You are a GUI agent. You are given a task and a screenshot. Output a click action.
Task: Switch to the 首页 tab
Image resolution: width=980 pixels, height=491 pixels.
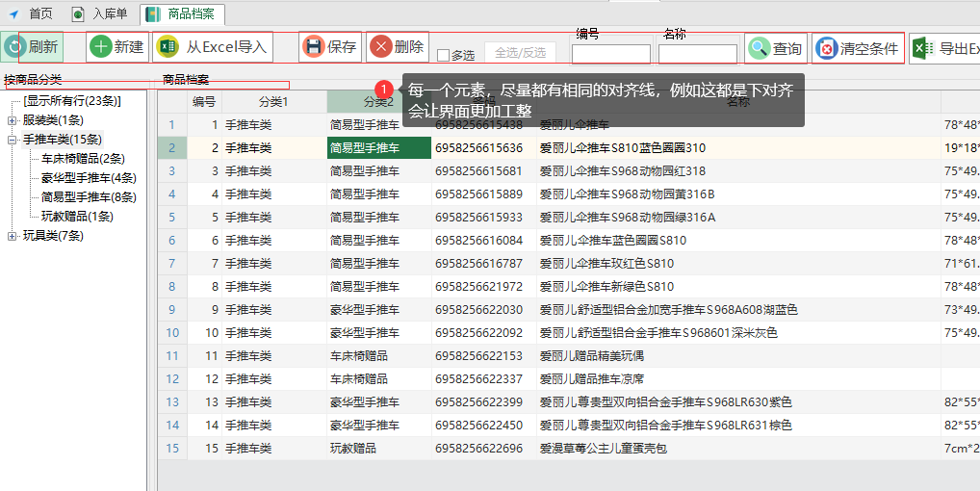(30, 13)
